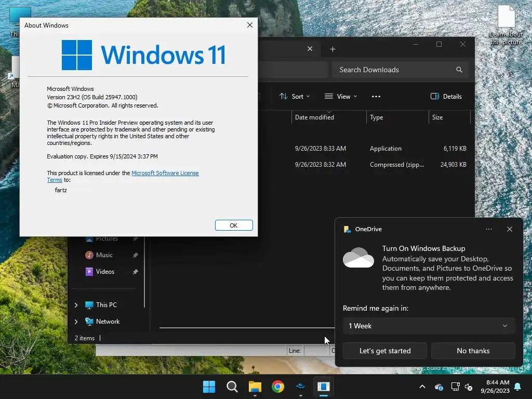Click the OneDrive tray icon

click(x=438, y=387)
